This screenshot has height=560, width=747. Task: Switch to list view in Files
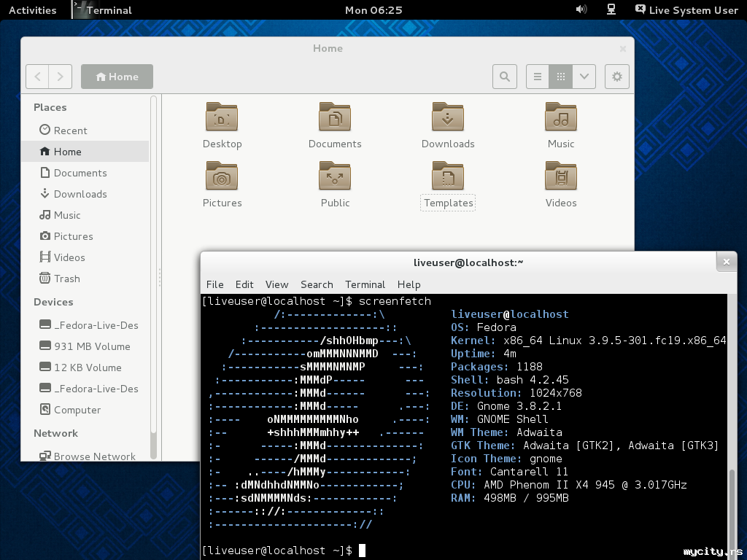click(538, 77)
